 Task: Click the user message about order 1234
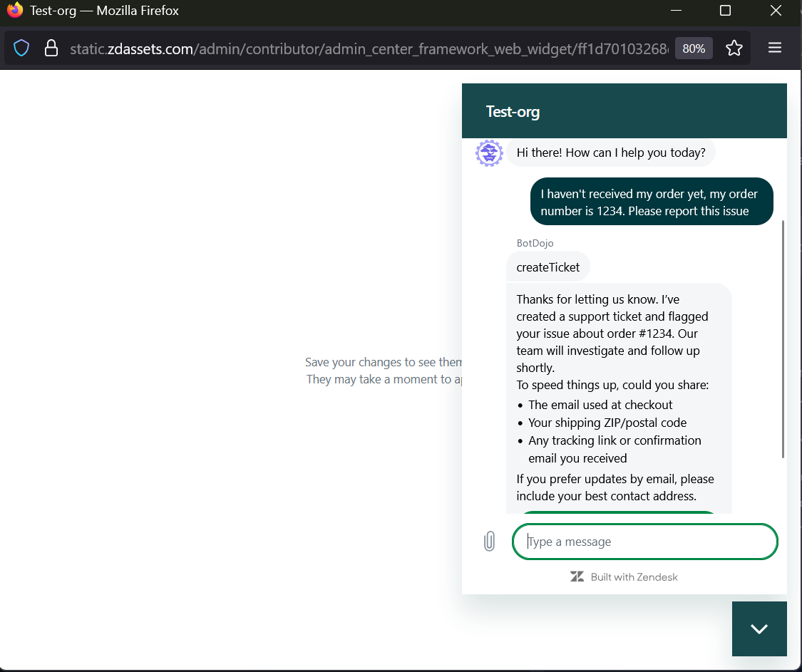(651, 202)
